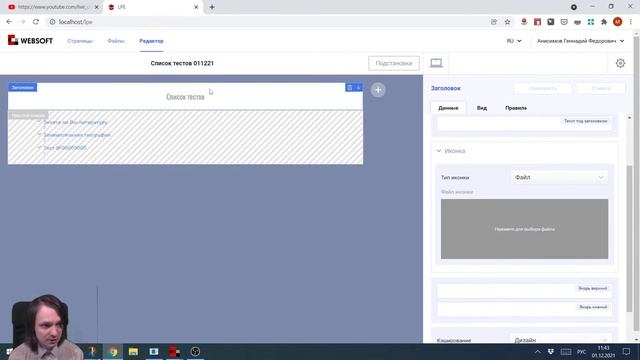Collapse the Иконка section
Image resolution: width=640 pixels, height=360 pixels.
coord(451,151)
